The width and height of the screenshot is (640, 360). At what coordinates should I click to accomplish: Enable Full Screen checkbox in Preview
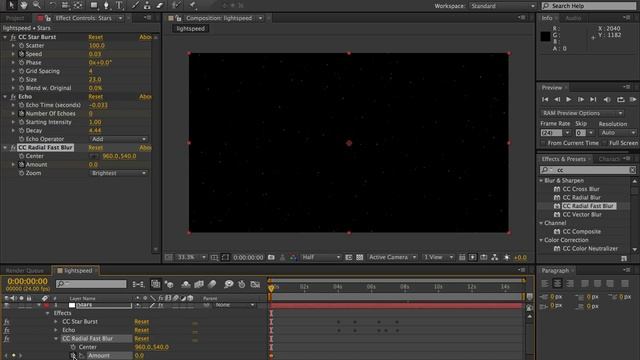(x=605, y=143)
